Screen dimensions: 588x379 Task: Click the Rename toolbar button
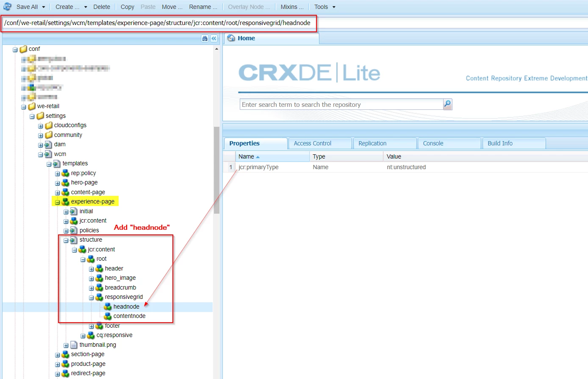(203, 7)
